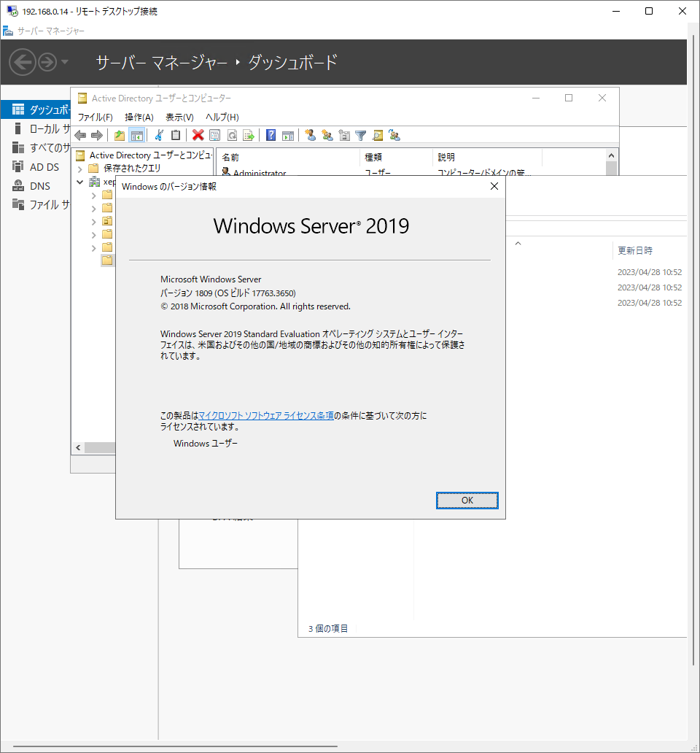Click the funnel Filter options icon
Viewport: 700px width, 753px height.
(x=361, y=136)
